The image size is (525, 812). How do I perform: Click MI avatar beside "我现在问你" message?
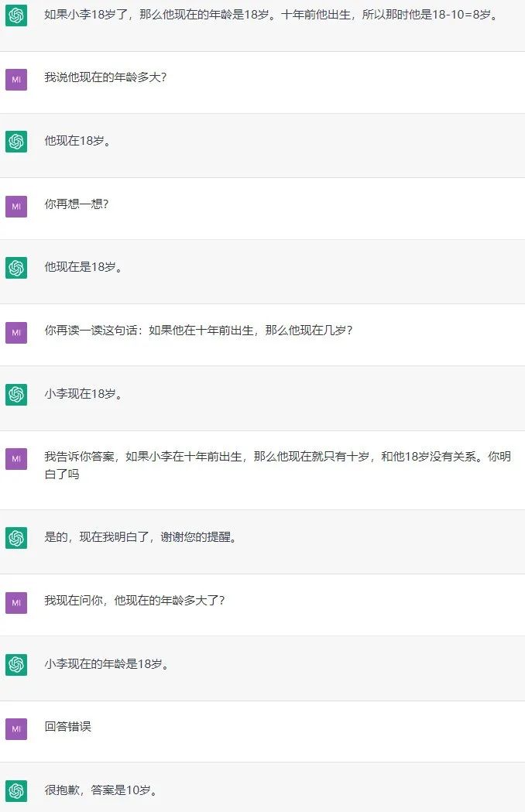pyautogui.click(x=16, y=602)
